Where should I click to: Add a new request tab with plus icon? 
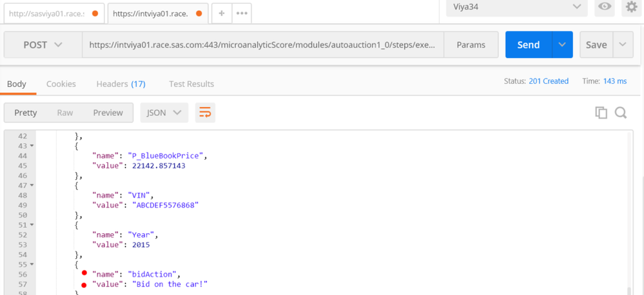[222, 13]
